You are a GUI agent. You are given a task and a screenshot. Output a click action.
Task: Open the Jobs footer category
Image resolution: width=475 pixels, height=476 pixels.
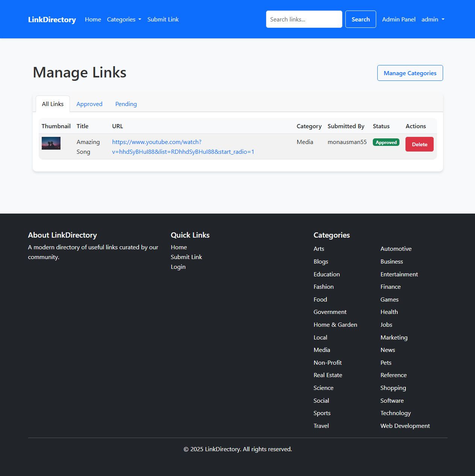click(x=386, y=325)
